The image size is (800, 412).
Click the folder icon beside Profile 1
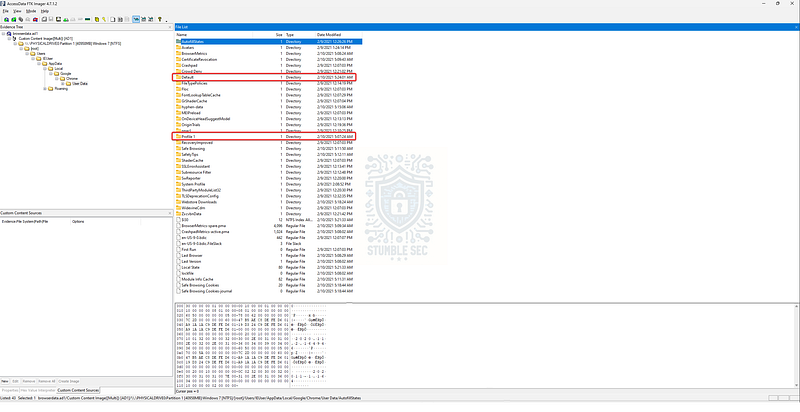pyautogui.click(x=179, y=137)
